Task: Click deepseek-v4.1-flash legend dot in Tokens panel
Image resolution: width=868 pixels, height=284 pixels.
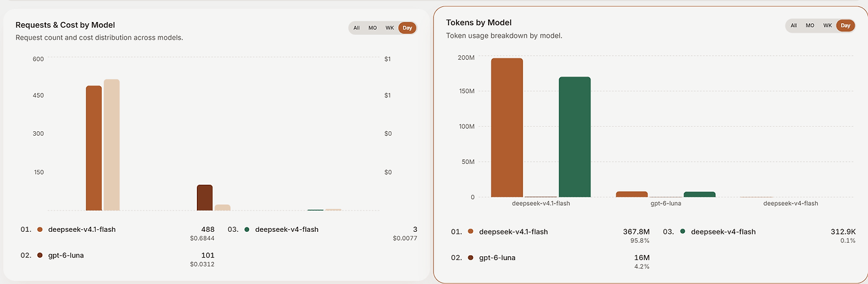Action: point(470,232)
